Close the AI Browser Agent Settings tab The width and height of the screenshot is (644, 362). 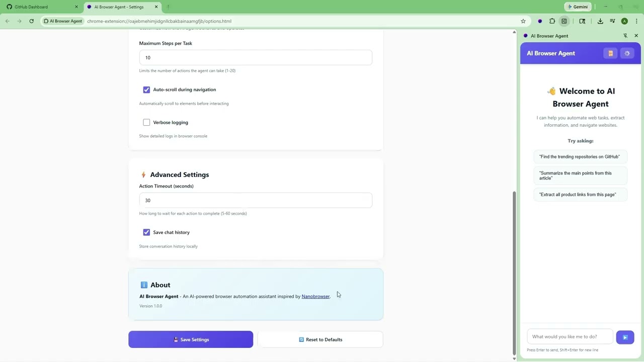156,7
